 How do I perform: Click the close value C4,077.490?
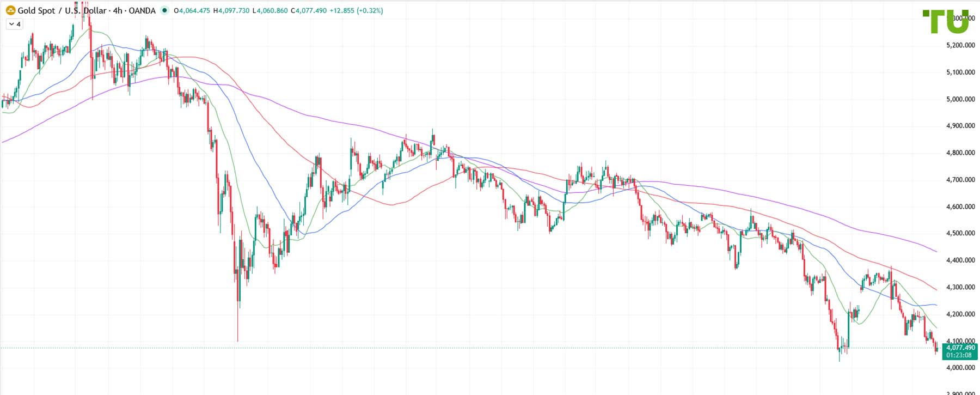pos(309,11)
